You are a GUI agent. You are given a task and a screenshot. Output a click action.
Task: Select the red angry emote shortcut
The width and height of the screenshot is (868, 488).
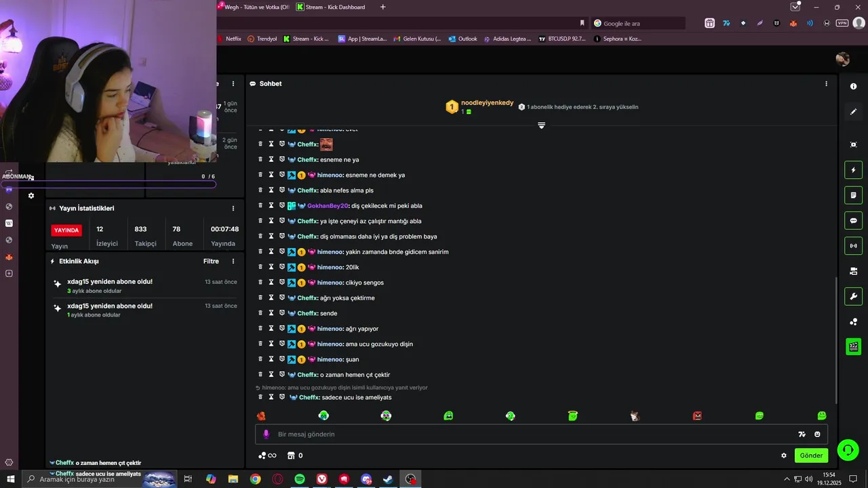pos(697,415)
